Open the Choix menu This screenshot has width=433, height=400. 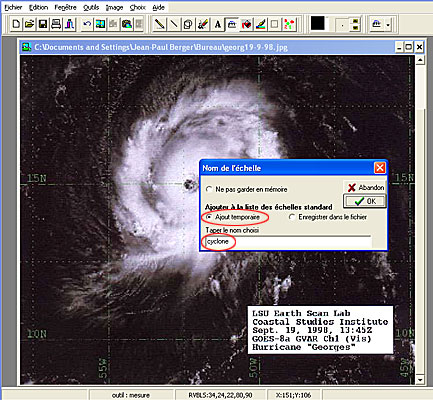click(x=138, y=7)
